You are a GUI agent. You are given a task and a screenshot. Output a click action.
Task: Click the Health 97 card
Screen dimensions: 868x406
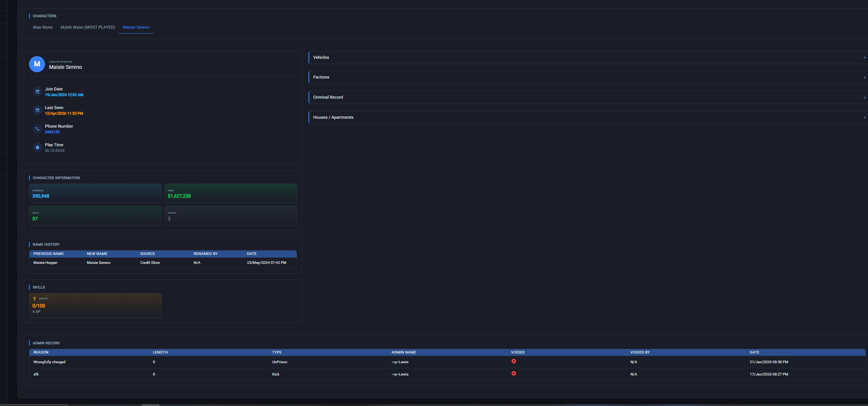point(95,215)
